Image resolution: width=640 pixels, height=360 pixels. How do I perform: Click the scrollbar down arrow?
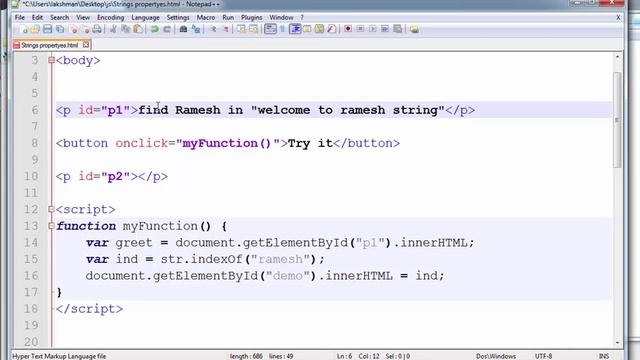coord(617,342)
